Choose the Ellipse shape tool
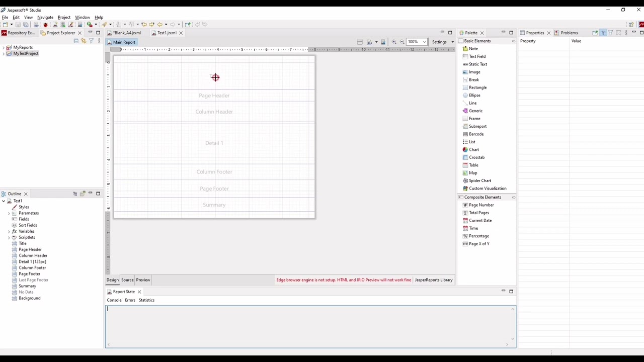The width and height of the screenshot is (644, 362). [471, 96]
